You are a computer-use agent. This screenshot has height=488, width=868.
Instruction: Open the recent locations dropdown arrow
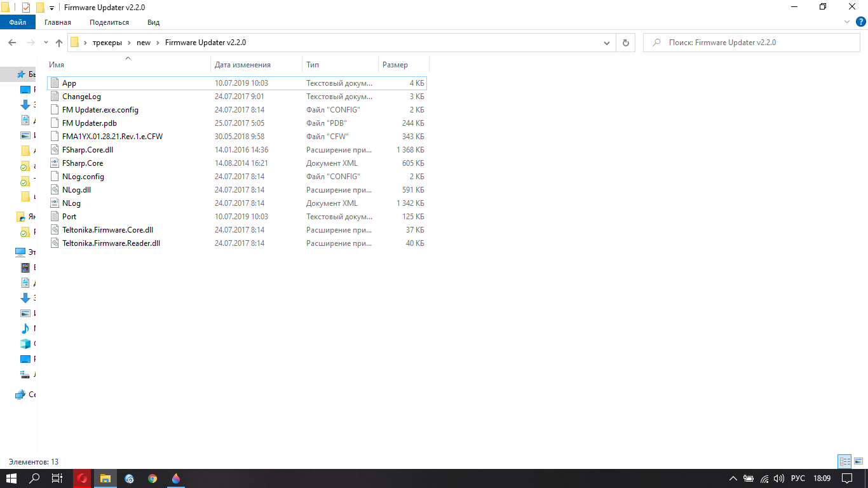(x=46, y=43)
